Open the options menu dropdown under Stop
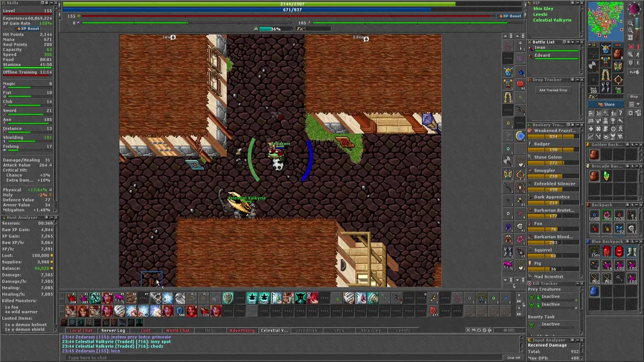Viewport: 644px width, 362px height. 634,104
